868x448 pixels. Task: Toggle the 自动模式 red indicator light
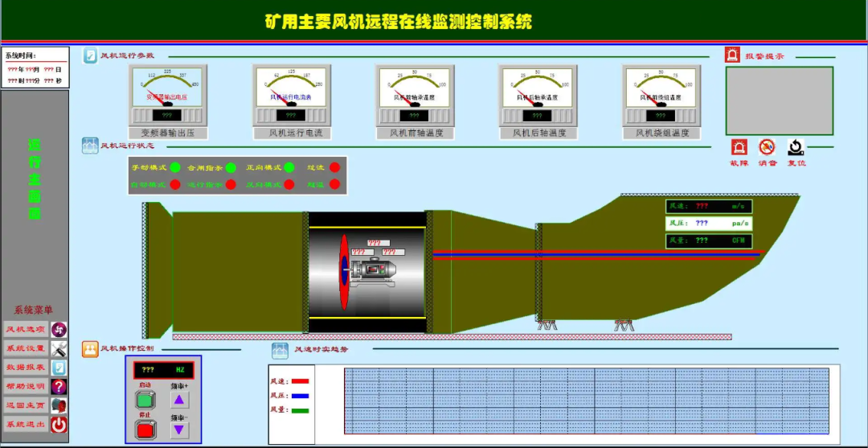point(174,185)
